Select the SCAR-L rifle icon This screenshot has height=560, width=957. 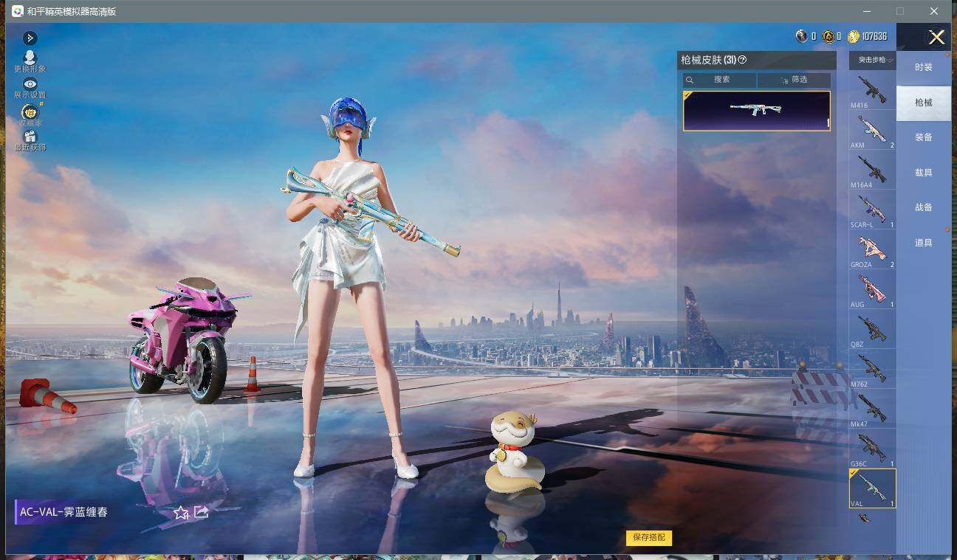coord(872,210)
